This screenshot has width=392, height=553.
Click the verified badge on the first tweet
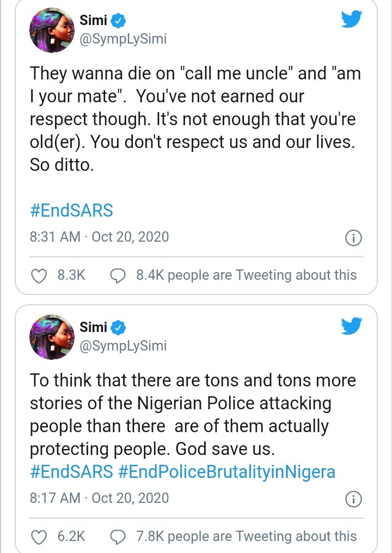tap(119, 22)
